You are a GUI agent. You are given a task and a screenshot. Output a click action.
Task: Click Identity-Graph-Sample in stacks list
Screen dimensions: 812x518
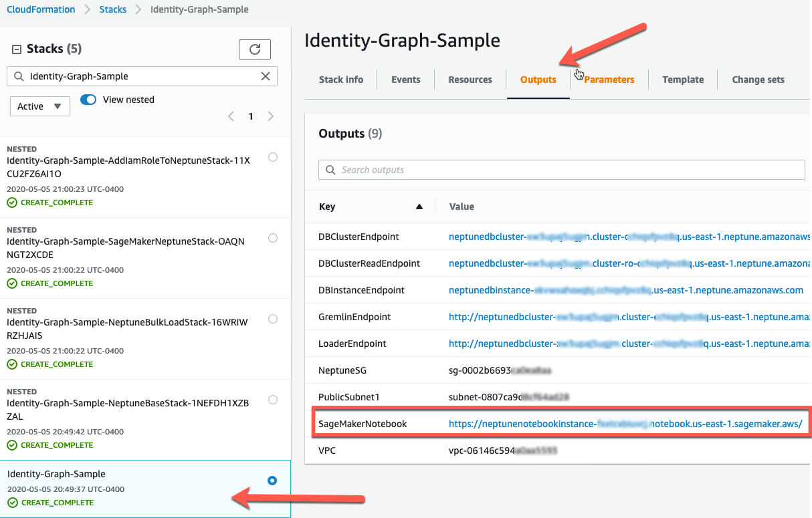pyautogui.click(x=56, y=474)
